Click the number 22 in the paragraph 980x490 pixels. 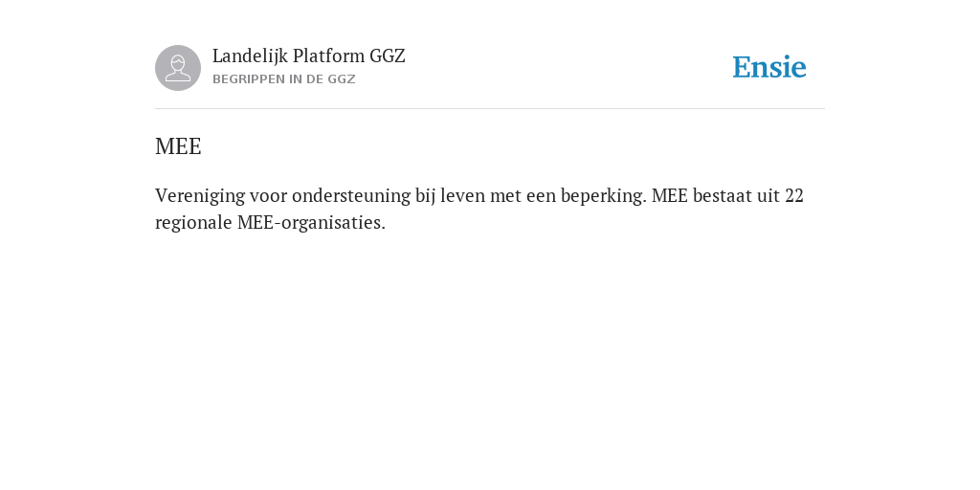click(793, 195)
